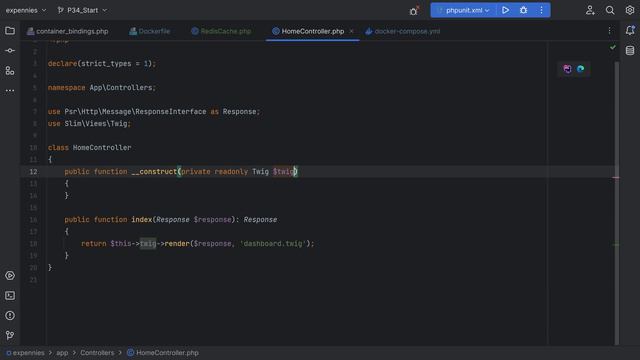This screenshot has width=640, height=360.
Task: Click the $twig constructor parameter
Action: (x=283, y=172)
